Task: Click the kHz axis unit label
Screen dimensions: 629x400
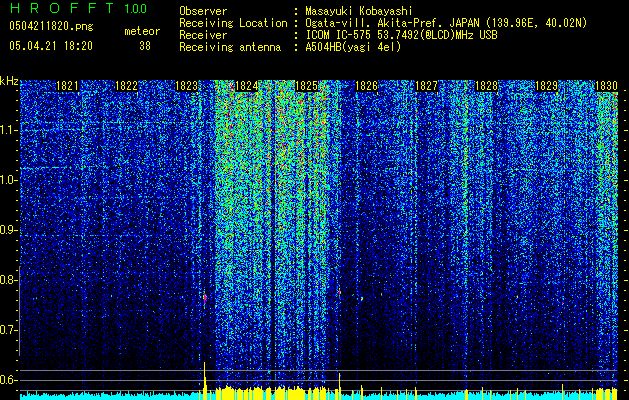Action: tap(9, 81)
